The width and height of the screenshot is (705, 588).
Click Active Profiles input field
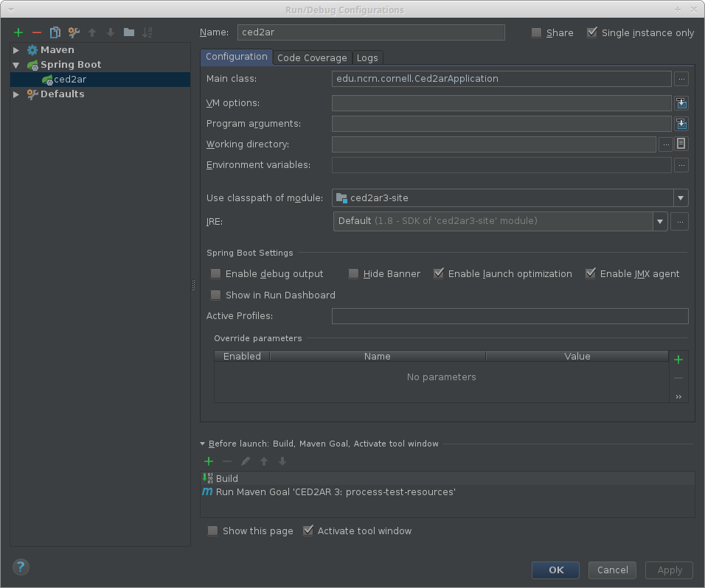(510, 316)
